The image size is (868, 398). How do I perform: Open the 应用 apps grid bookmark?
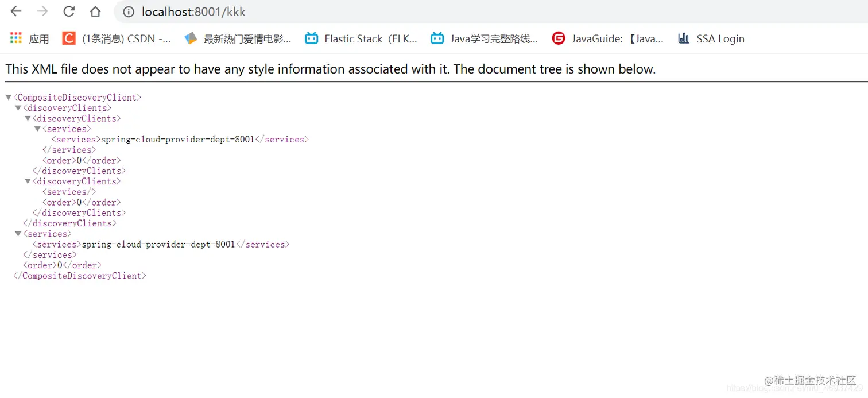(30, 38)
